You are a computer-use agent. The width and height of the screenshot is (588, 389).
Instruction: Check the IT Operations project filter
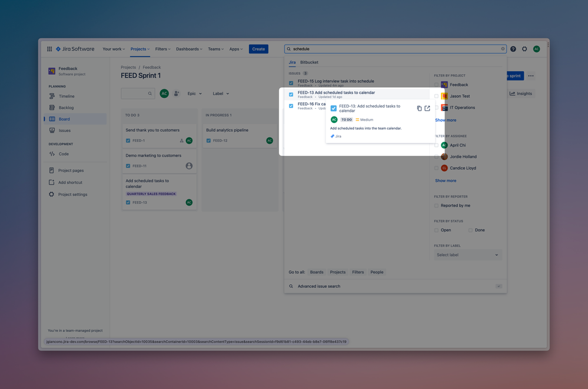tap(436, 108)
